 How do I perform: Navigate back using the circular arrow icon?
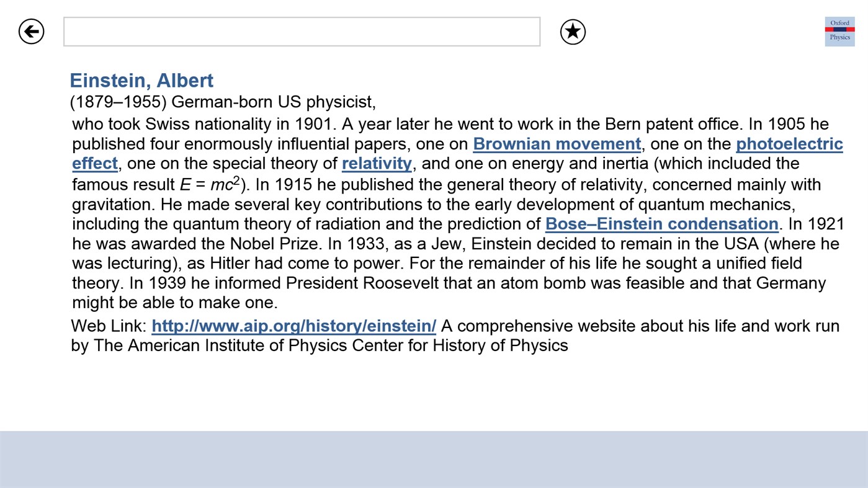(x=30, y=31)
